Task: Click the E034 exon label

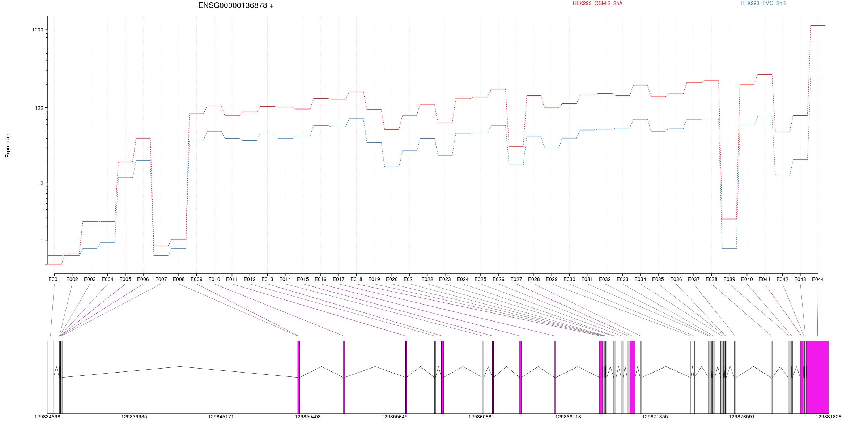Action: pyautogui.click(x=640, y=279)
